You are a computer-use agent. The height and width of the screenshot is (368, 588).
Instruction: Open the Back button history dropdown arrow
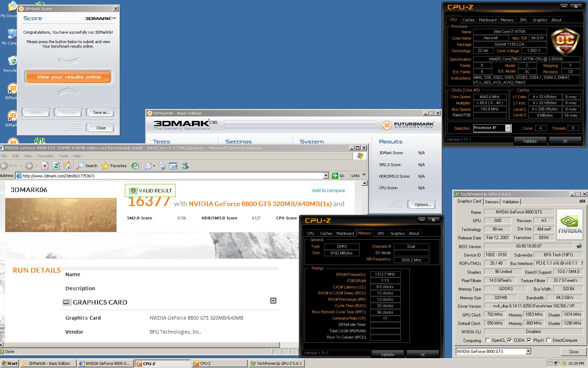(x=21, y=166)
